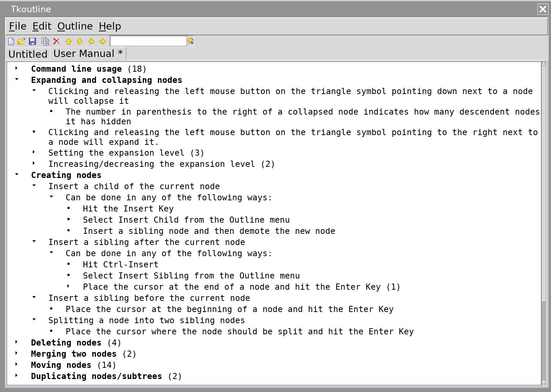This screenshot has height=392, width=551.
Task: Click 'Hit the Insert Key' text
Action: pos(128,209)
